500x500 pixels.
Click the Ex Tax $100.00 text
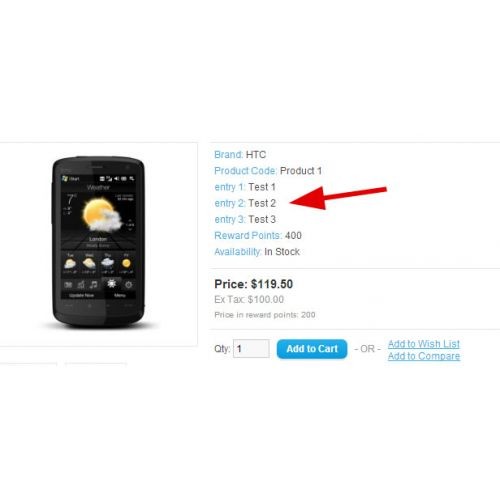(x=249, y=299)
